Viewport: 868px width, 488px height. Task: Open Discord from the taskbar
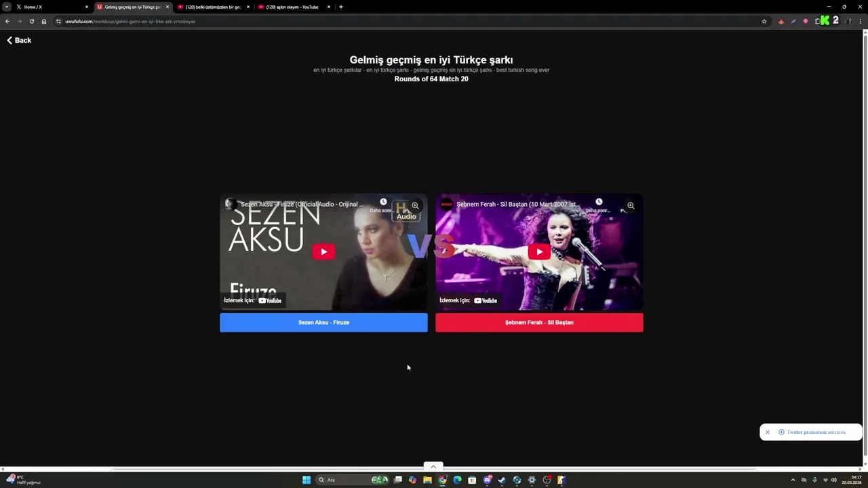pos(487,480)
